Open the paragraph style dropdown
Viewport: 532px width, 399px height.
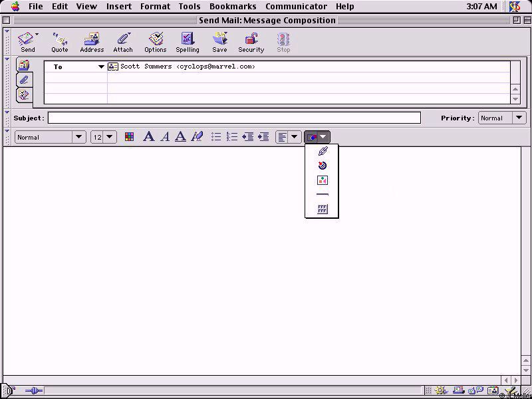click(x=51, y=137)
